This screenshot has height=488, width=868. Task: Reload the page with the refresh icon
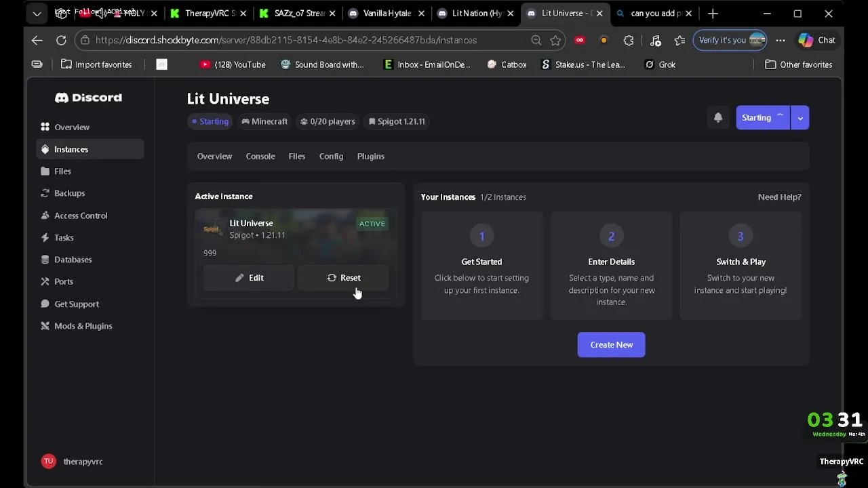pyautogui.click(x=61, y=40)
